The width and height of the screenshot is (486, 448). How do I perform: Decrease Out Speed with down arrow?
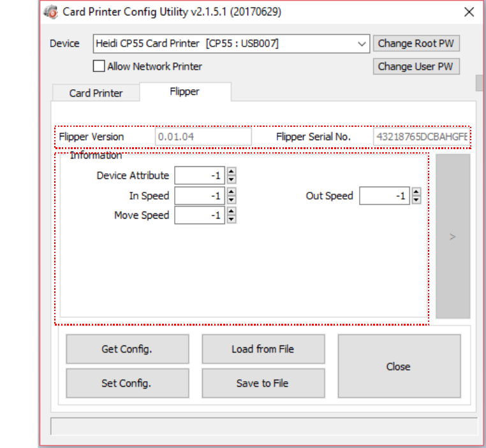416,200
